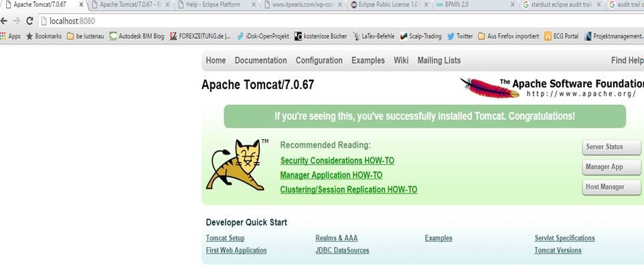Click the 'Recommended Reading:' text
This screenshot has width=644, height=265.
(x=326, y=145)
